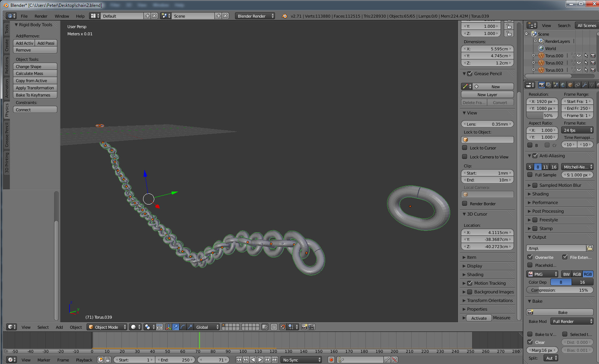Open the File menu
The height and width of the screenshot is (364, 599).
[24, 16]
